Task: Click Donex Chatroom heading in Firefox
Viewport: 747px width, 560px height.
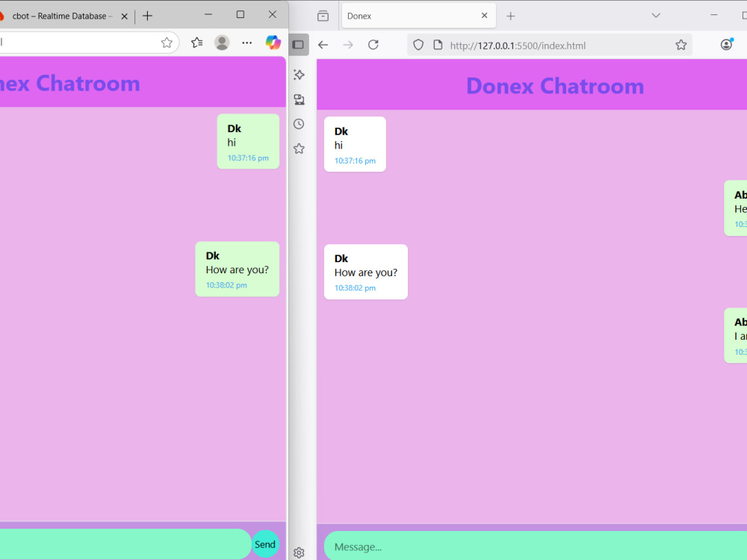Action: pos(555,86)
